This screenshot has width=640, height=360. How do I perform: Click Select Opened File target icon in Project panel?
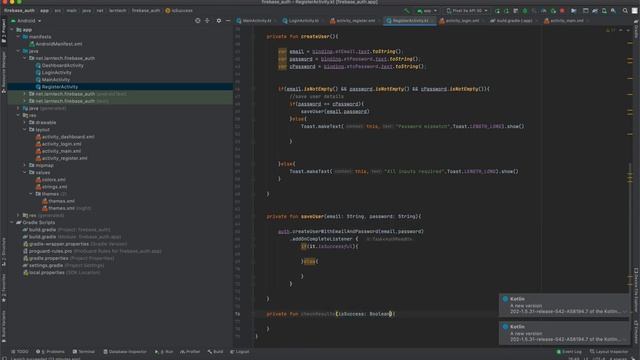pyautogui.click(x=198, y=20)
